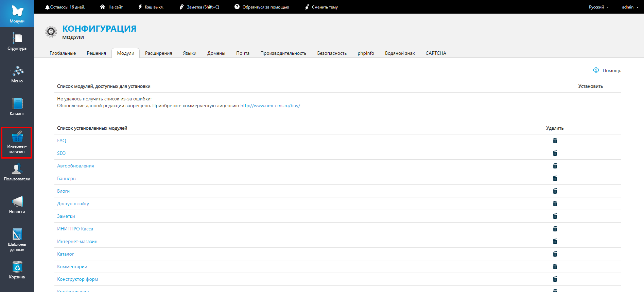Open the Шаблоны данных sidebar module
The height and width of the screenshot is (292, 644).
coord(17,240)
